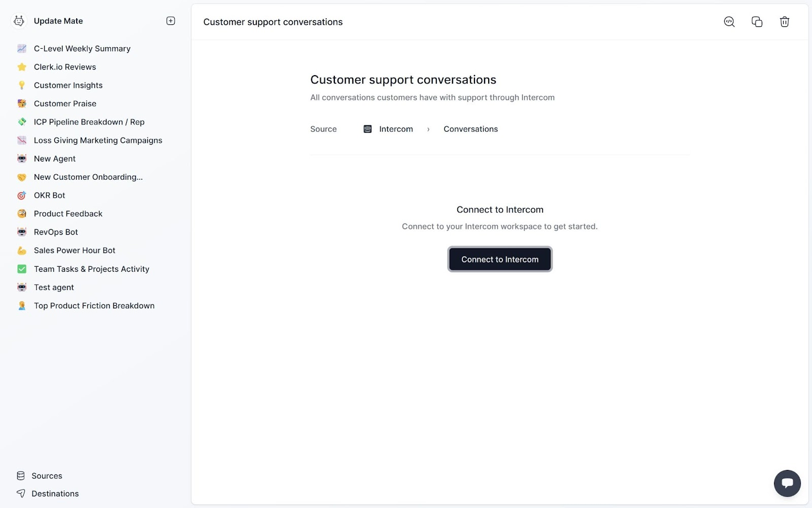This screenshot has height=508, width=812.
Task: Click the ICP Pipeline Breakdown money icon
Action: tap(22, 122)
